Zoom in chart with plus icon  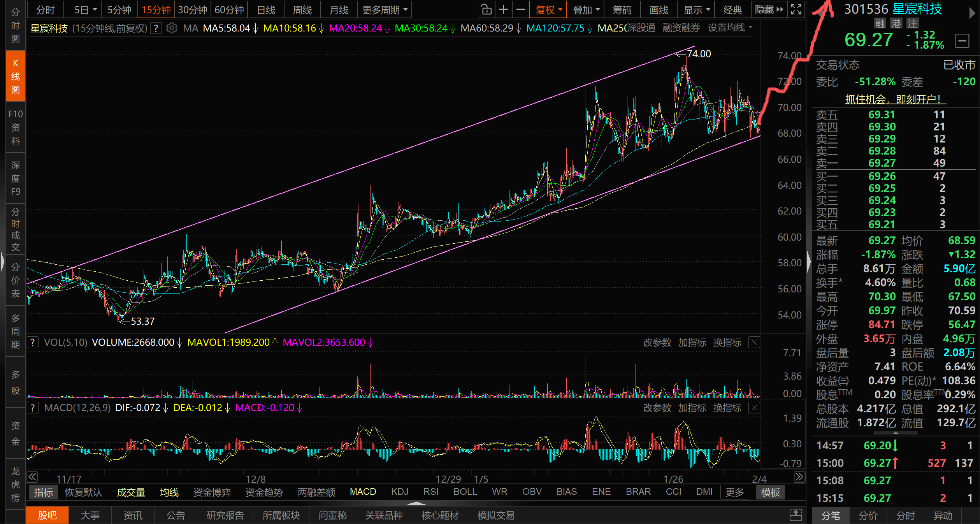pyautogui.click(x=503, y=10)
